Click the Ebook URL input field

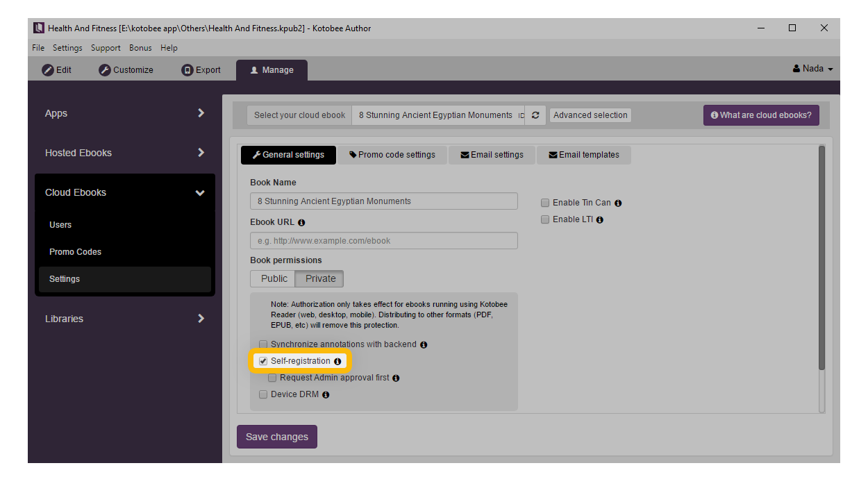click(383, 241)
